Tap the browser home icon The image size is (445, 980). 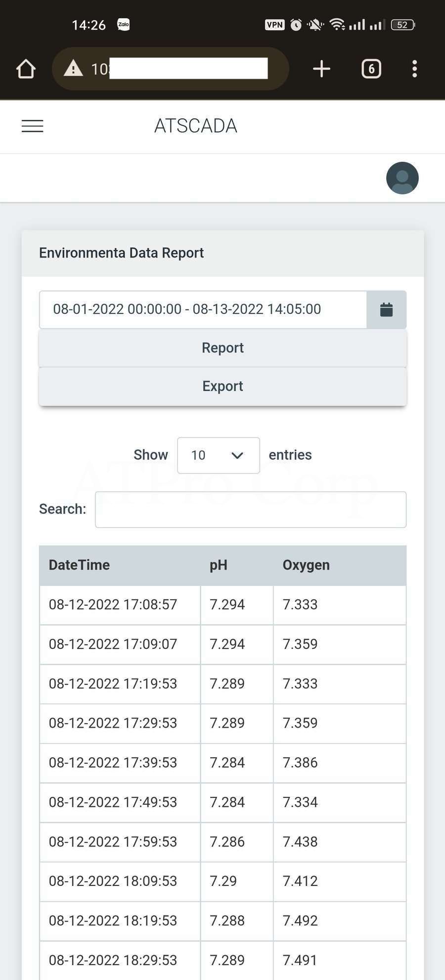pos(26,69)
